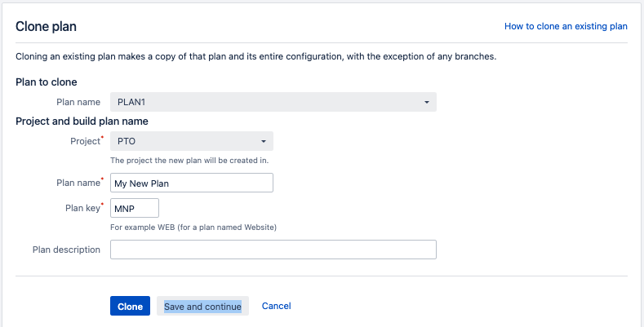Click the 'Plan description' field label
Screen dimensions: 644x327
(x=66, y=250)
